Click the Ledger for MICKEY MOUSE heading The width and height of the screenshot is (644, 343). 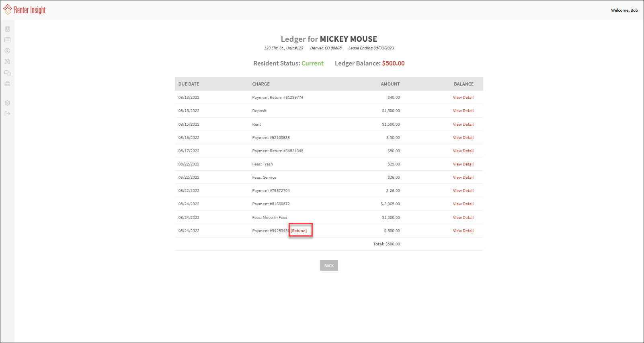[x=329, y=39]
